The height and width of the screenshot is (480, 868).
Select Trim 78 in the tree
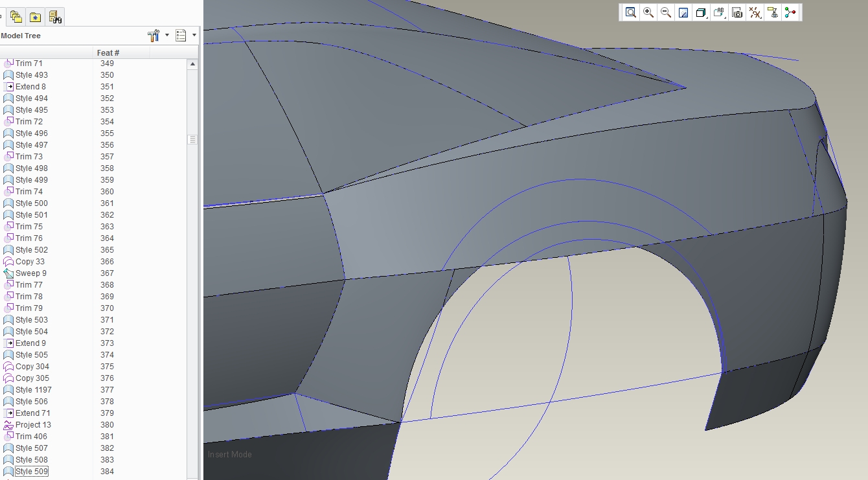[x=29, y=297]
